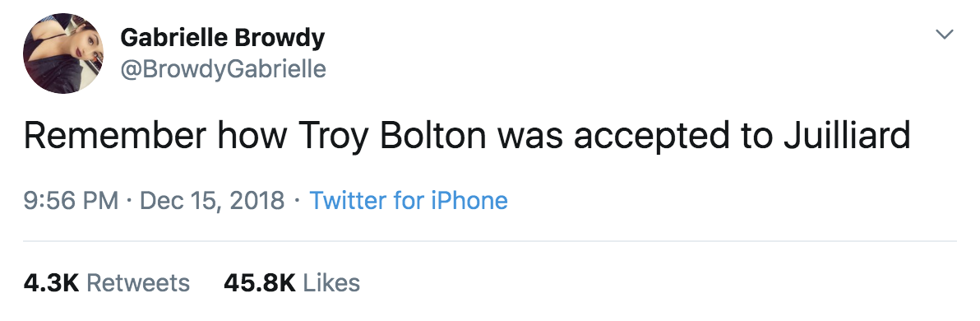The height and width of the screenshot is (321, 980).
Task: Click the word Likes under the tweet
Action: [x=331, y=283]
